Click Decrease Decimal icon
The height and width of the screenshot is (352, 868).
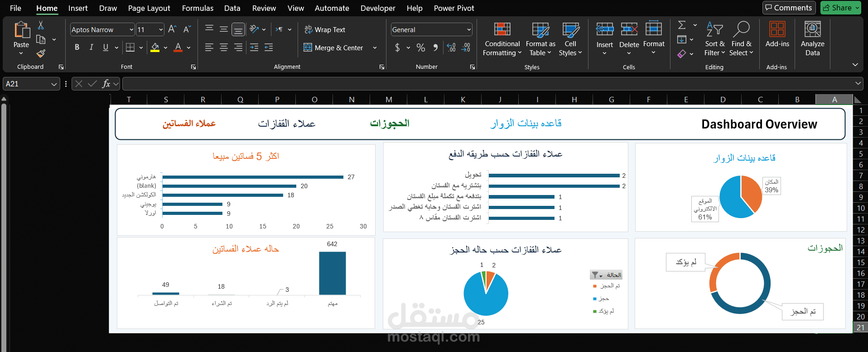pyautogui.click(x=466, y=48)
